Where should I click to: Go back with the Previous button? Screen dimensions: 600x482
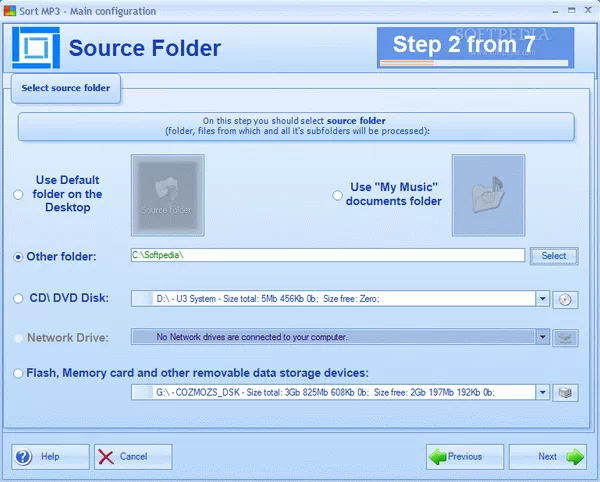[465, 457]
